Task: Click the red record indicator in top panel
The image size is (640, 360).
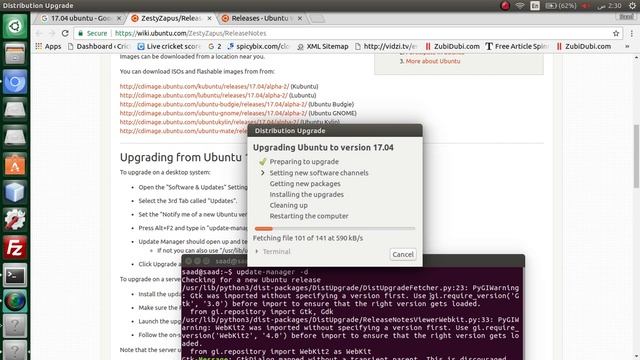Action: pyautogui.click(x=505, y=6)
